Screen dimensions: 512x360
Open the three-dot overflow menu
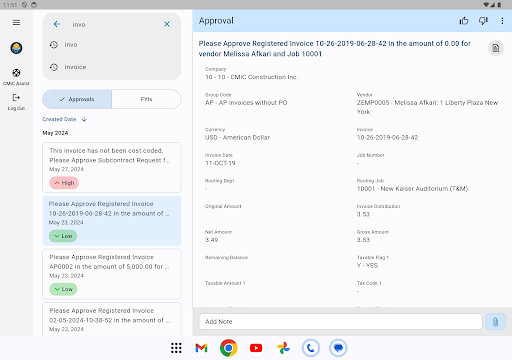tap(502, 21)
